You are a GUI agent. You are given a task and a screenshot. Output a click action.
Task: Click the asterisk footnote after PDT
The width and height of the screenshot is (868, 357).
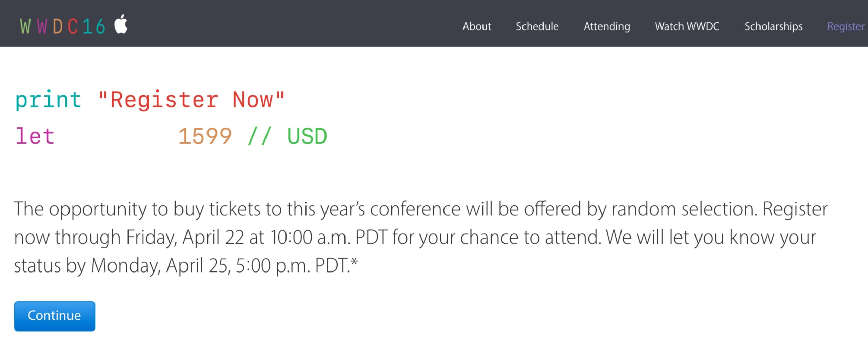[x=354, y=262]
